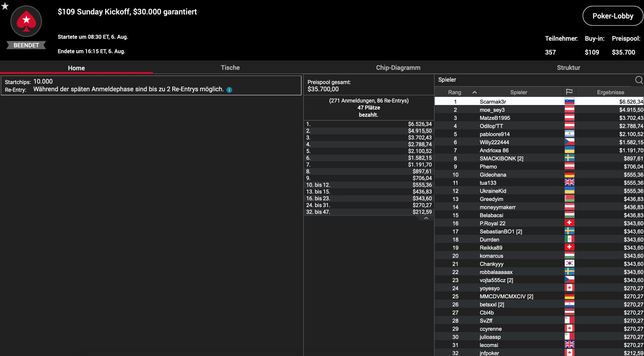Click the PokerStars spade logo
The image size is (644, 356).
(26, 21)
